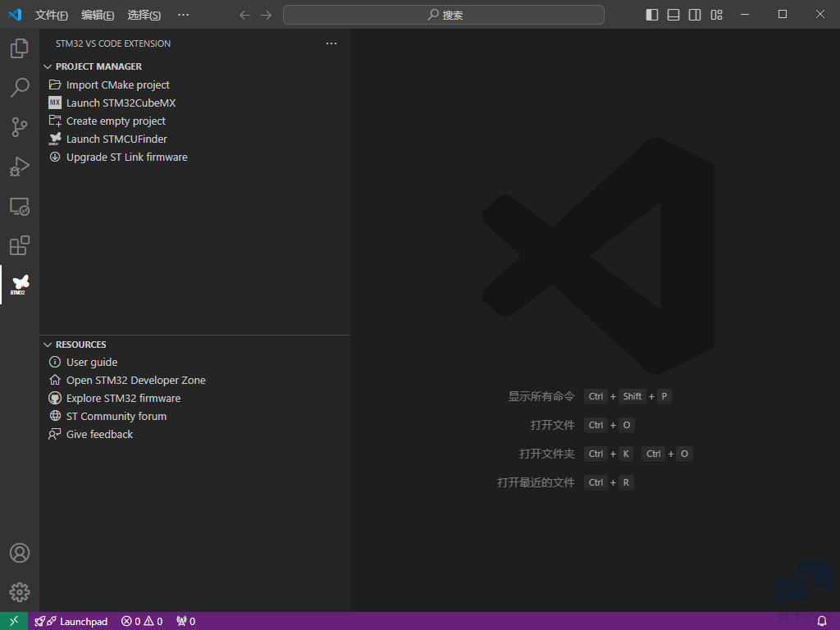Open the Remote Explorer view
Viewport: 840px width, 630px height.
[20, 206]
